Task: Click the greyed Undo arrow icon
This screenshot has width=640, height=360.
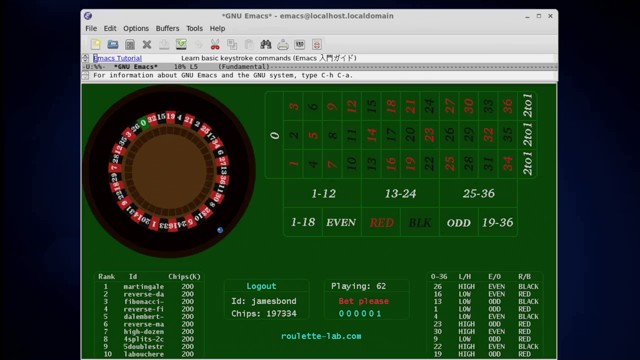Action: (198, 44)
